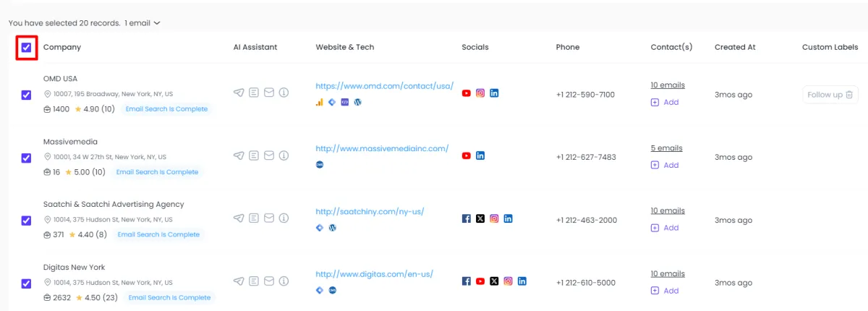Click the OMD USA envelope email icon

click(x=269, y=93)
